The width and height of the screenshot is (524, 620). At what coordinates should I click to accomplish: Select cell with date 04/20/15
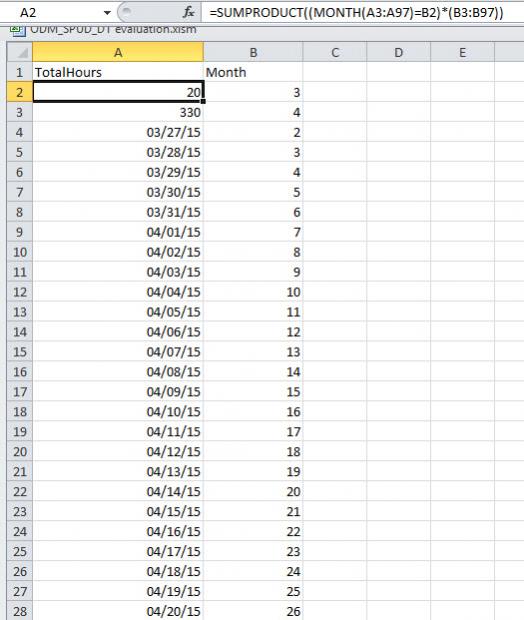(118, 611)
